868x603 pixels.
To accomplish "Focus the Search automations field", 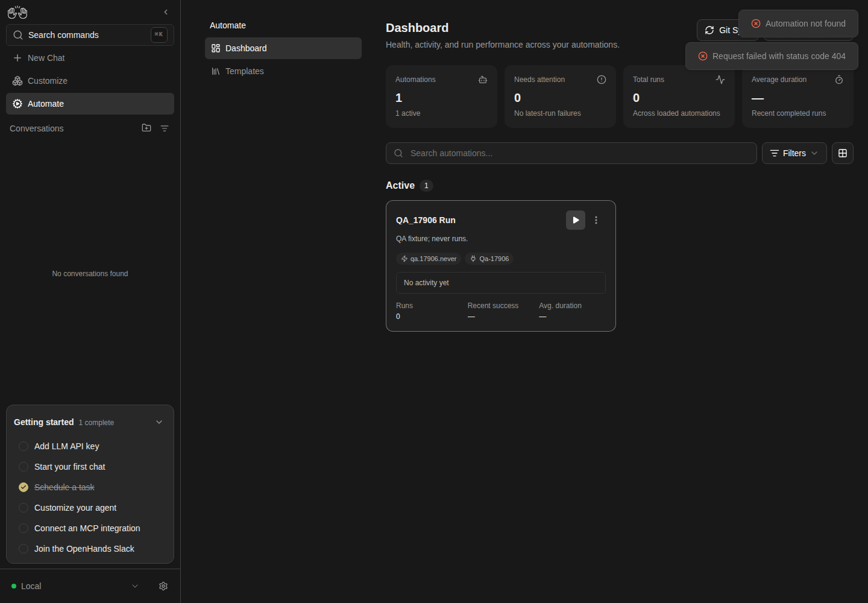I will (x=571, y=153).
